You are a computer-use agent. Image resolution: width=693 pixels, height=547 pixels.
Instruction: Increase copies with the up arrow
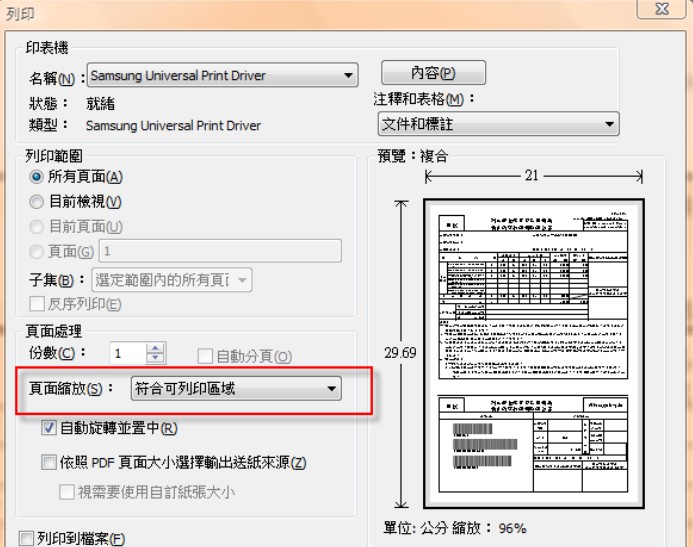155,348
